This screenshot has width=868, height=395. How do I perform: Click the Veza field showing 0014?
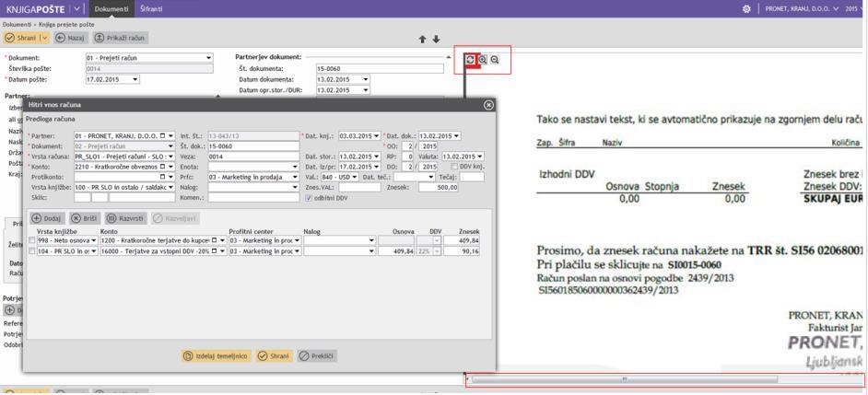(x=253, y=157)
